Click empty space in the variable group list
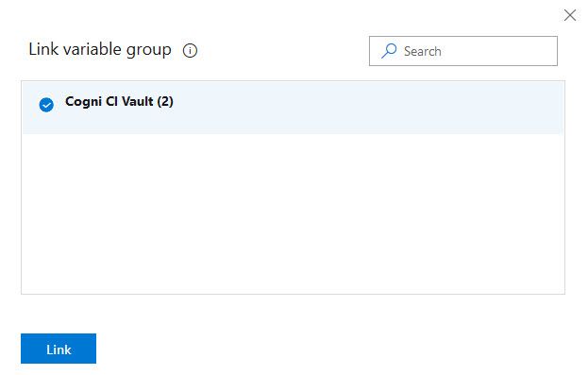The image size is (588, 375). (293, 214)
